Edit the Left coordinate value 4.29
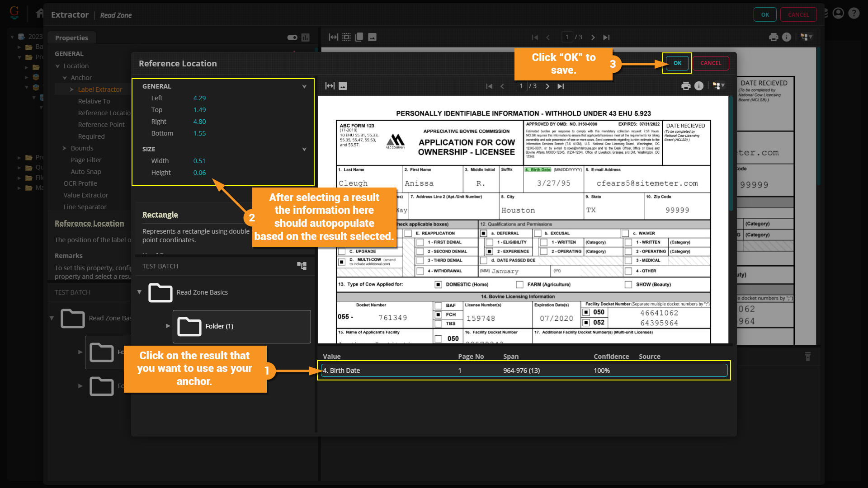 tap(199, 98)
